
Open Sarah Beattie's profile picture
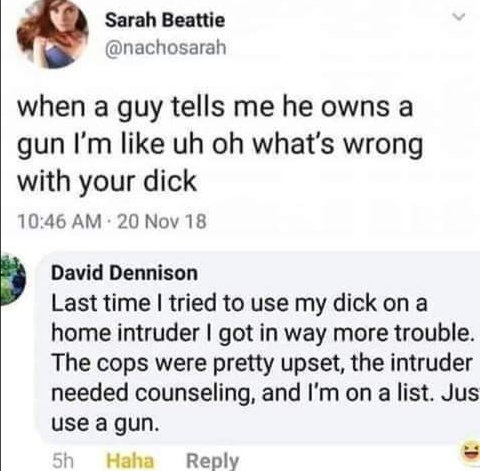click(52, 33)
